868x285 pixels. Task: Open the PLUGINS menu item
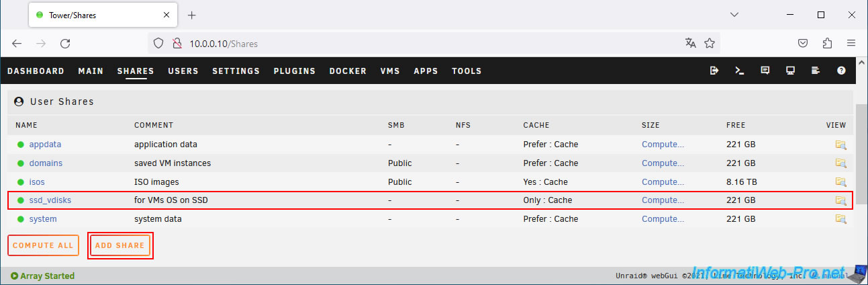(x=295, y=71)
